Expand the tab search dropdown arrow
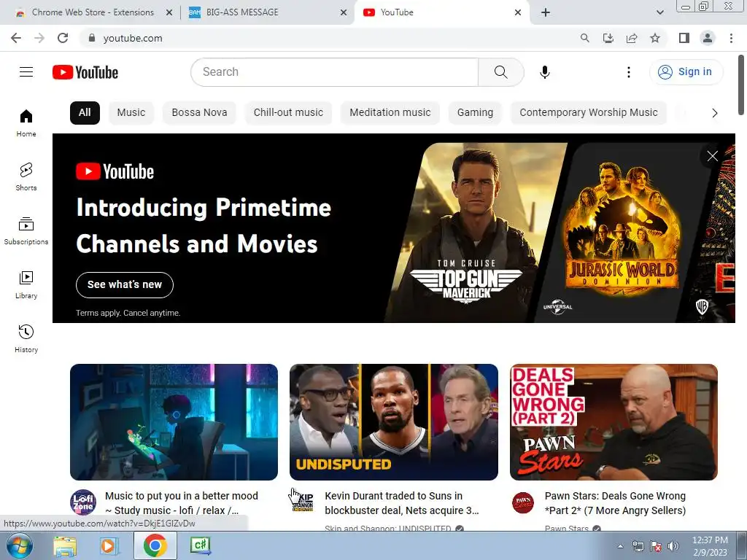This screenshot has width=747, height=560. point(659,12)
